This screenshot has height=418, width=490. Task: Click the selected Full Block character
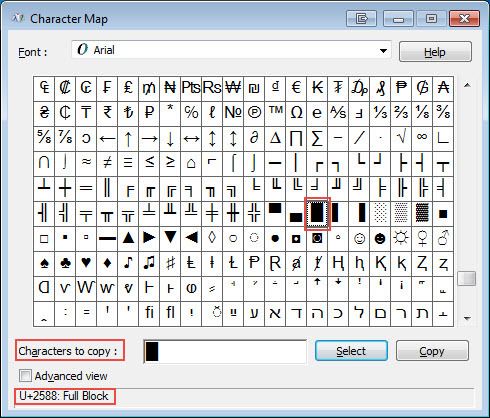coord(317,213)
